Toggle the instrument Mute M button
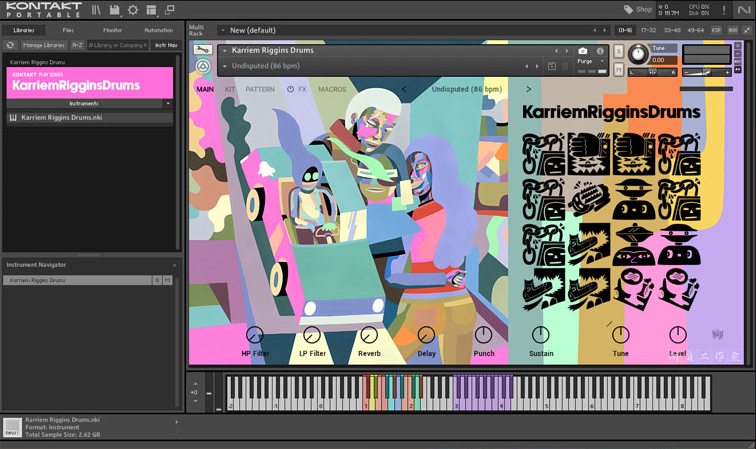This screenshot has width=756, height=449. click(x=619, y=70)
